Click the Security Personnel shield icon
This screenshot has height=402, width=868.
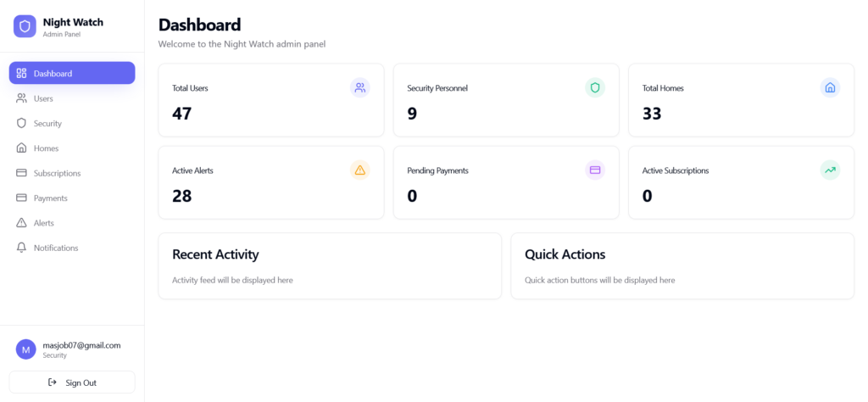pyautogui.click(x=595, y=87)
